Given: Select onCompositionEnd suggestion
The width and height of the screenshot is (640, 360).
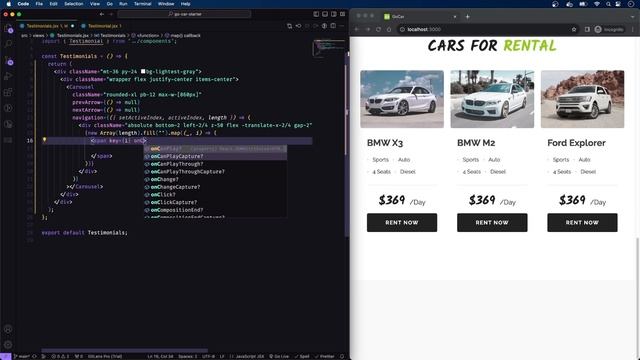Looking at the screenshot, I should 215,210.
